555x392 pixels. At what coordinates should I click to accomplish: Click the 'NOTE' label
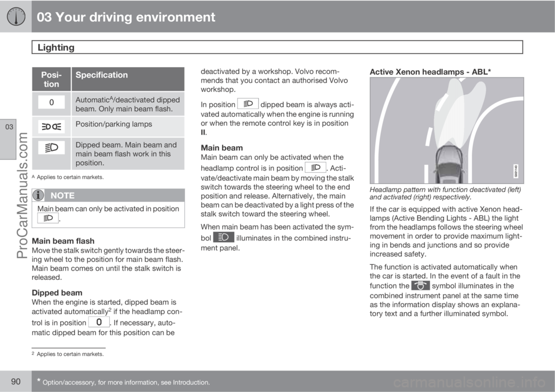point(62,195)
